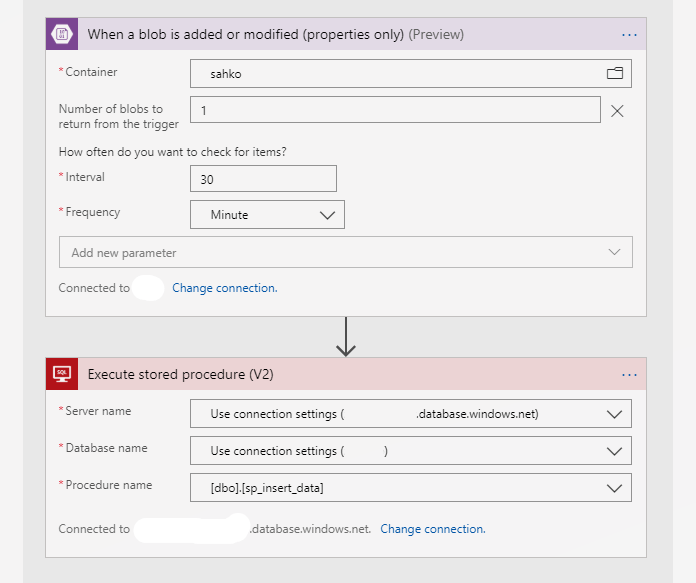Click the arrow connector between steps
Viewport: 696px width, 583px height.
pyautogui.click(x=346, y=337)
